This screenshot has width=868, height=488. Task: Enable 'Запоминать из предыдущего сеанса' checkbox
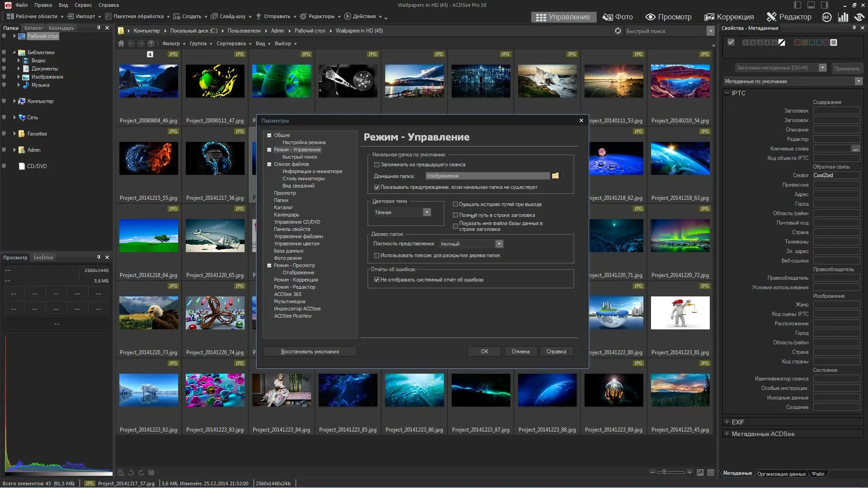377,165
